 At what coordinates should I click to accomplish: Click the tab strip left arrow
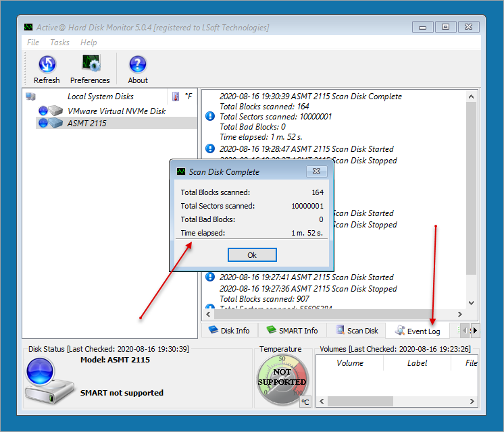(465, 331)
